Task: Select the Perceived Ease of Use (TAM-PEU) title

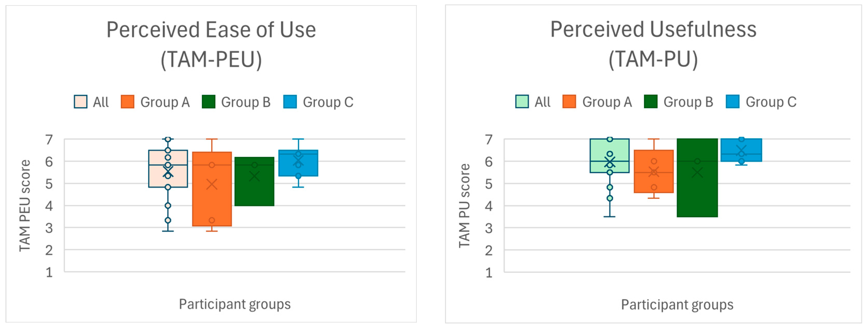Action: pyautogui.click(x=211, y=44)
